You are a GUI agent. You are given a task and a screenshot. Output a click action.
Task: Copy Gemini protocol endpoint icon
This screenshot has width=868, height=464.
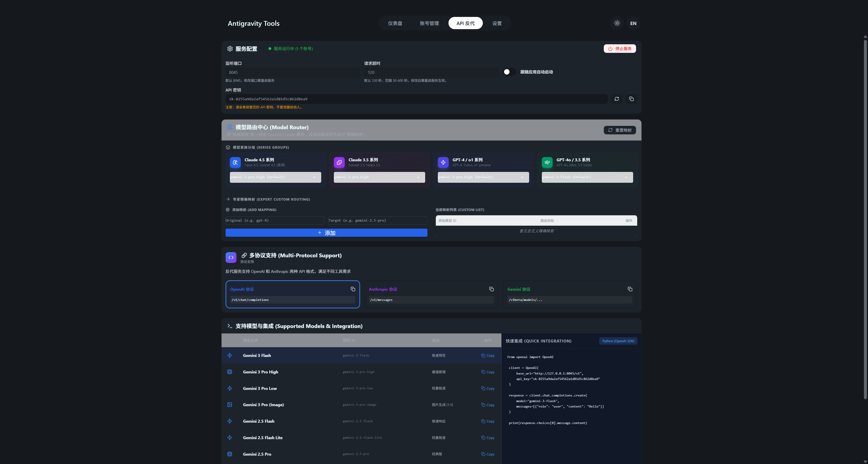630,289
